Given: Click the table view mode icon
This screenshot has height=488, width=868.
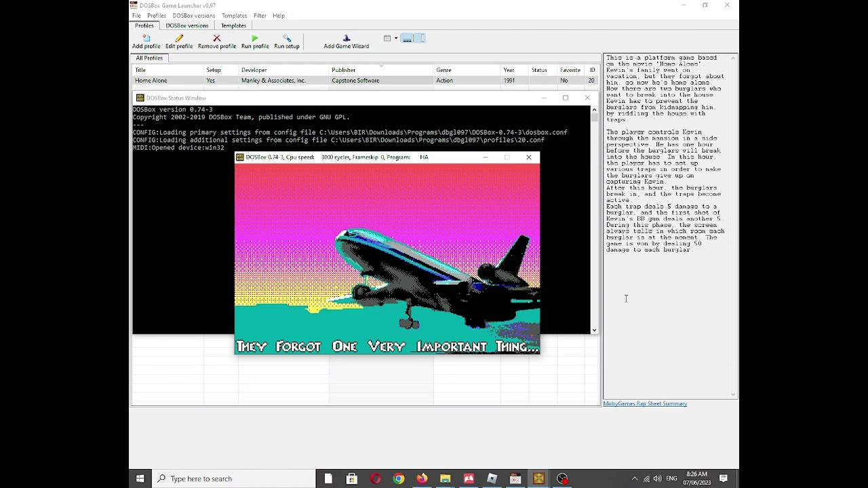Looking at the screenshot, I should 387,39.
